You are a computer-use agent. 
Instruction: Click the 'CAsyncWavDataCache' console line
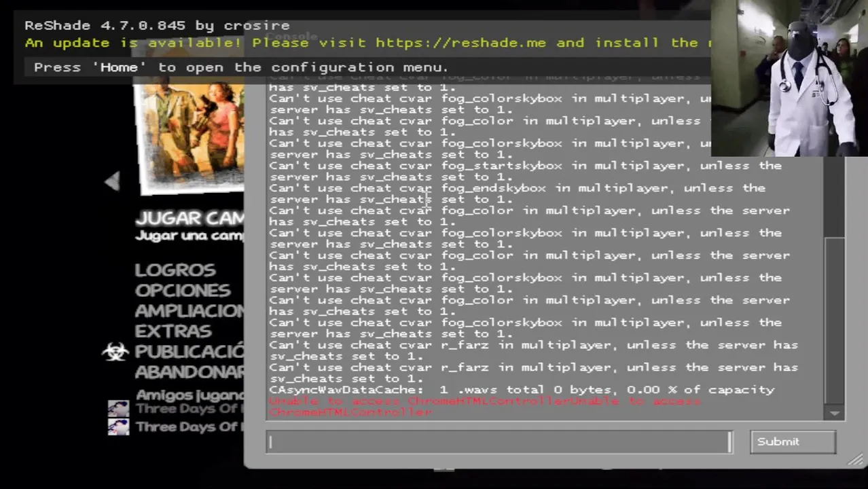click(x=522, y=390)
